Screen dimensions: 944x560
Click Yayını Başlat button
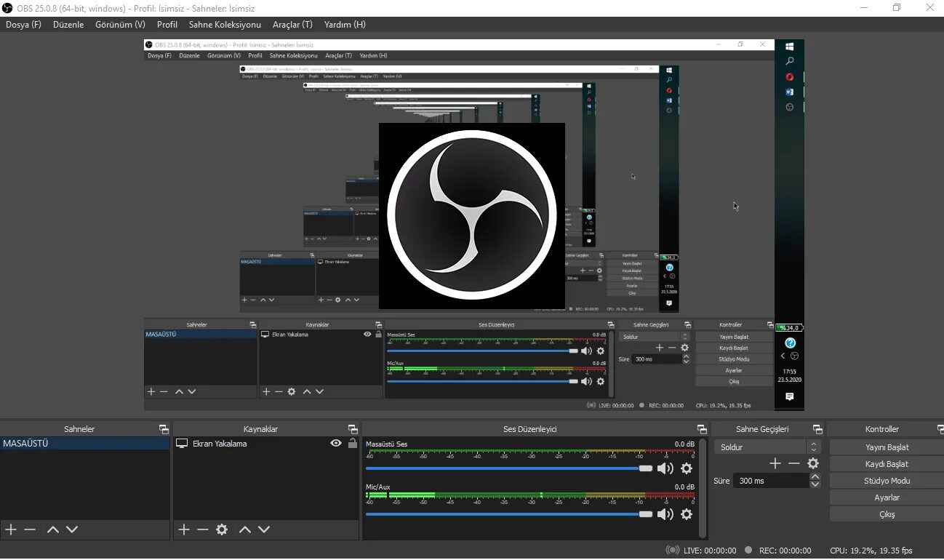pos(887,447)
